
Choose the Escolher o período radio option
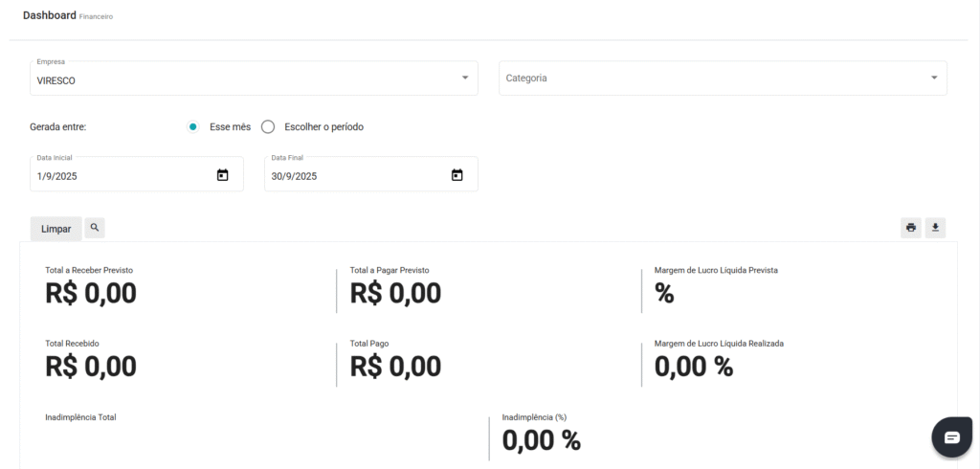pos(268,126)
